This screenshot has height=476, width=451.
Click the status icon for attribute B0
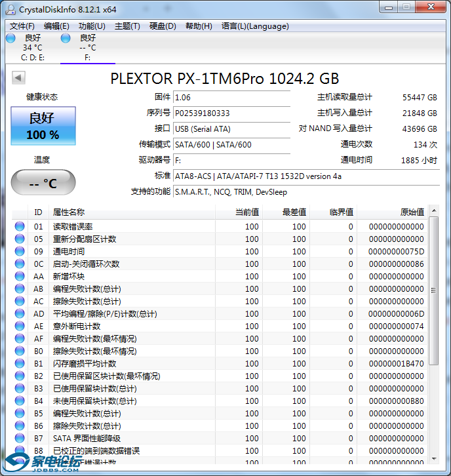(x=20, y=351)
